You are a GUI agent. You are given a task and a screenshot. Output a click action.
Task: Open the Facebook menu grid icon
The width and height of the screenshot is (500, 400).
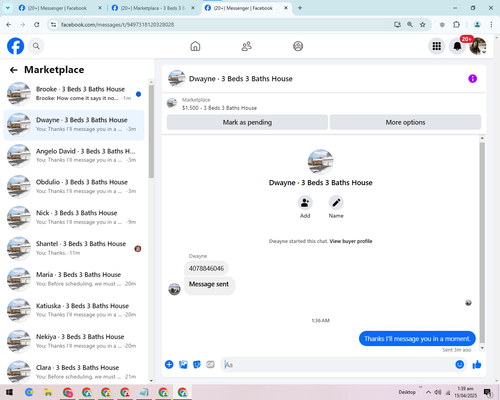coord(437,46)
